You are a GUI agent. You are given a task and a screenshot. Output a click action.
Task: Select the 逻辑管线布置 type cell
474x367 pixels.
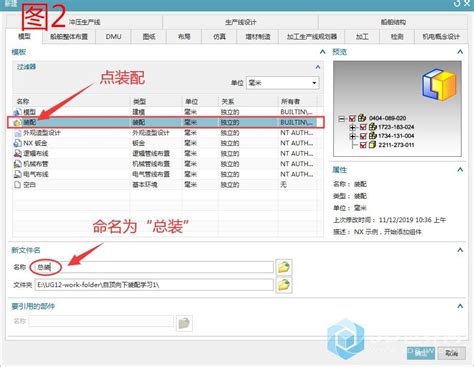pyautogui.click(x=151, y=153)
